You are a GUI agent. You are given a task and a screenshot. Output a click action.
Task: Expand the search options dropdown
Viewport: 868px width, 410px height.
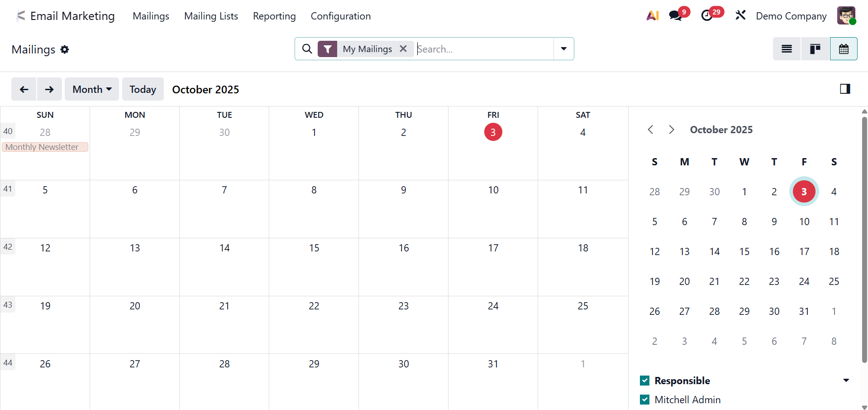point(563,49)
